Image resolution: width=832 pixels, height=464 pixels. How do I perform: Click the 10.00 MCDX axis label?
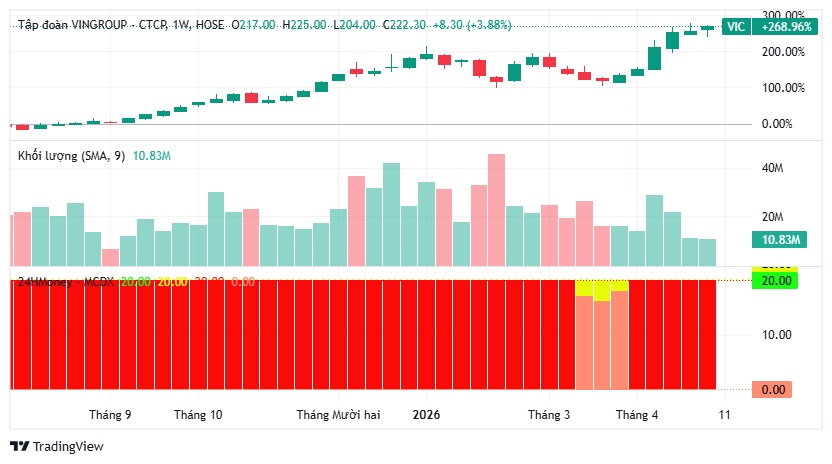pos(776,335)
